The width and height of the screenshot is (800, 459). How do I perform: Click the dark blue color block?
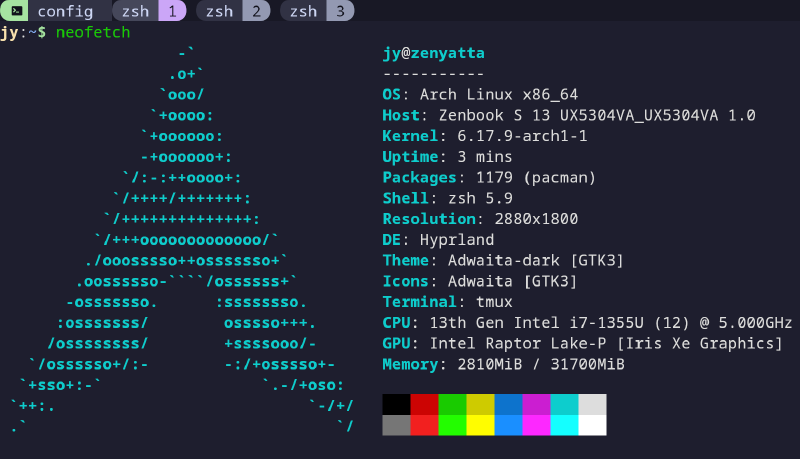[x=509, y=404]
